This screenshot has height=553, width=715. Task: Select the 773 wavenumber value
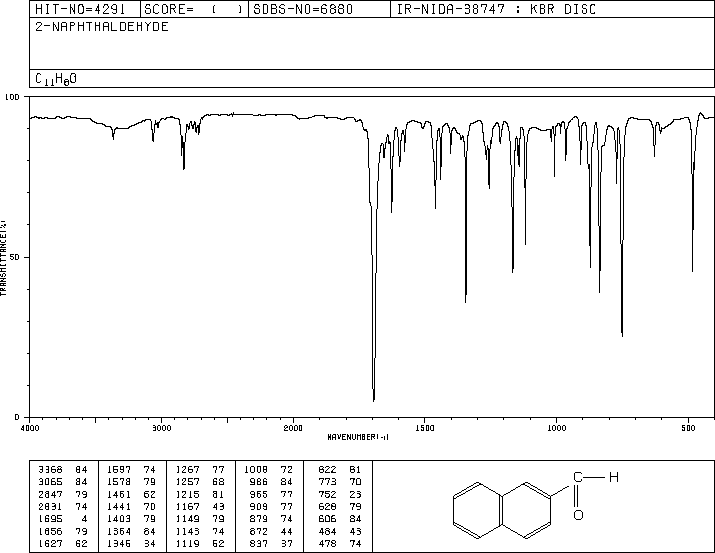coord(327,482)
